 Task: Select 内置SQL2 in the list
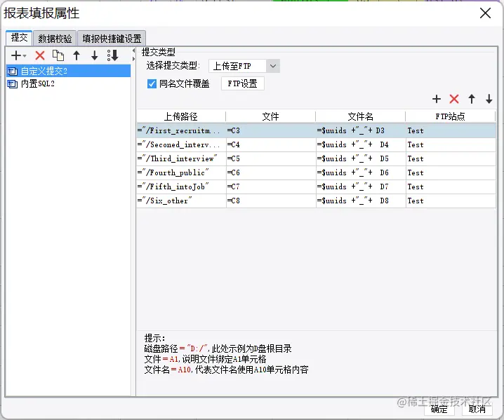point(69,84)
